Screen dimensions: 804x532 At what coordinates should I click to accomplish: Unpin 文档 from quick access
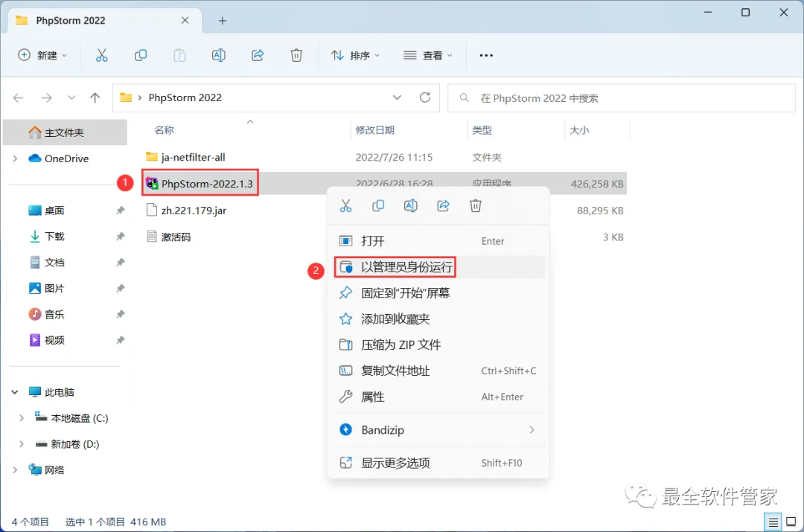click(x=120, y=263)
